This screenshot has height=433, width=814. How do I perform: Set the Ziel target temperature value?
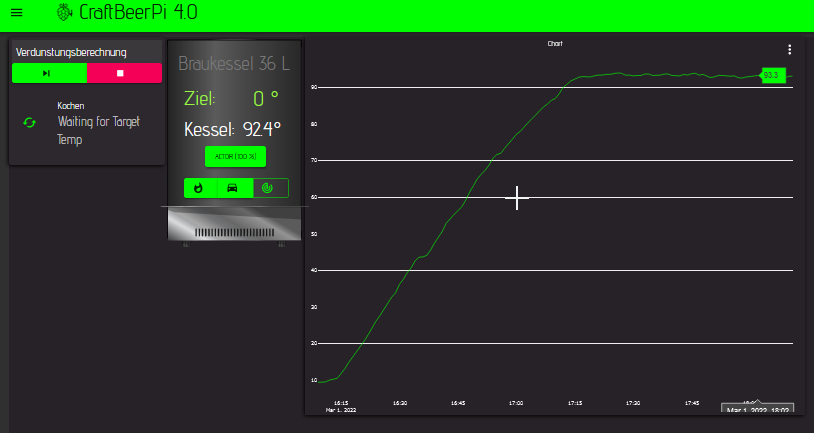(265, 98)
